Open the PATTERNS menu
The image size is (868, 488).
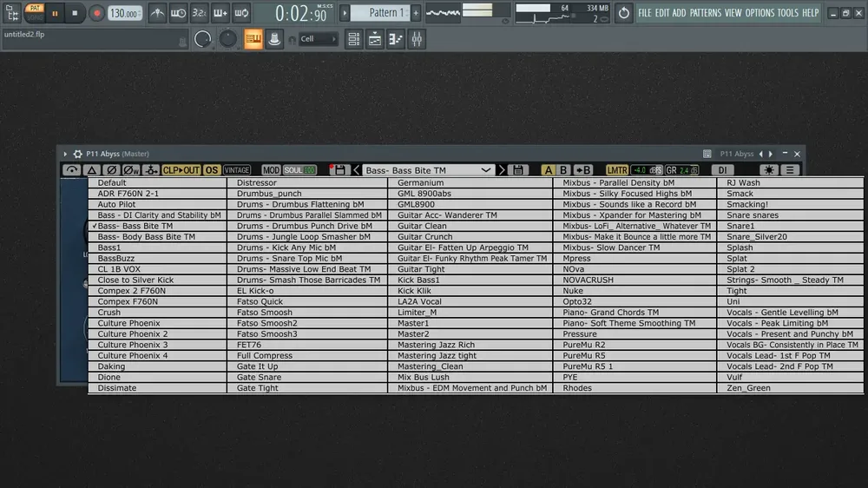click(705, 13)
